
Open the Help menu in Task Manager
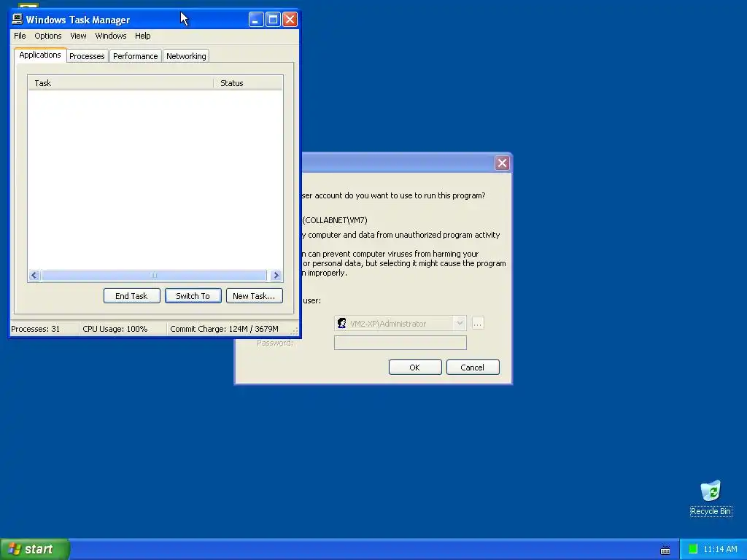pos(142,36)
